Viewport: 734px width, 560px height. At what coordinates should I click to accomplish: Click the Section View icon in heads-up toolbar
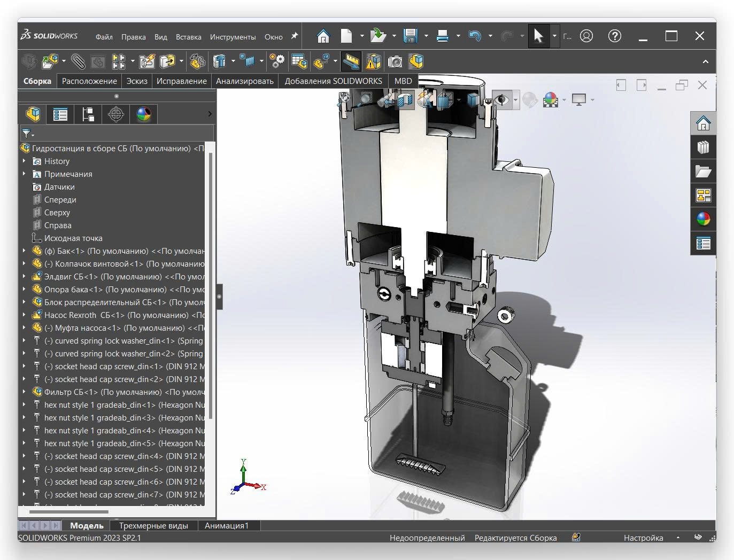[406, 100]
